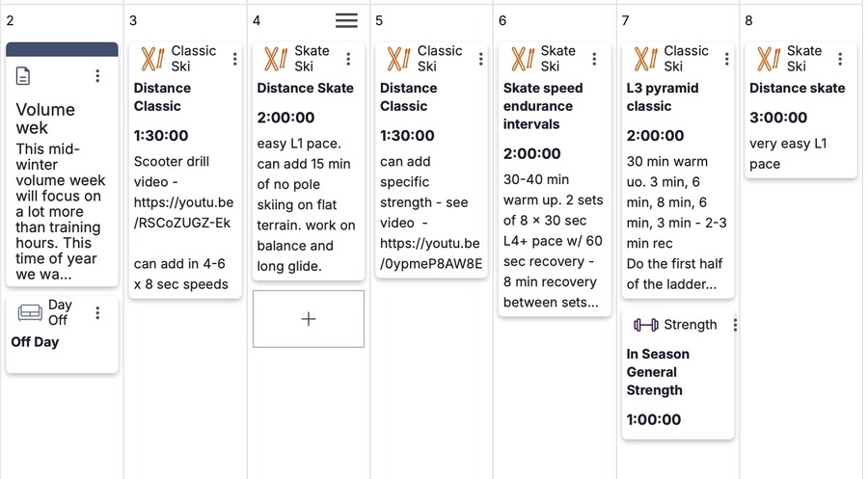
Task: Click the Classic Ski icon on day 5
Action: coord(398,59)
